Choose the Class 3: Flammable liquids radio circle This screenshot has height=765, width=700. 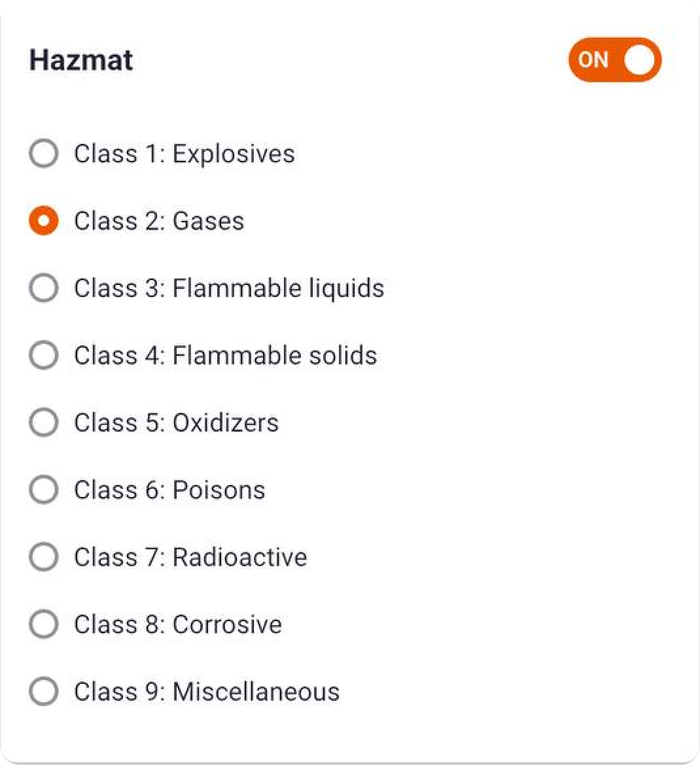[44, 288]
